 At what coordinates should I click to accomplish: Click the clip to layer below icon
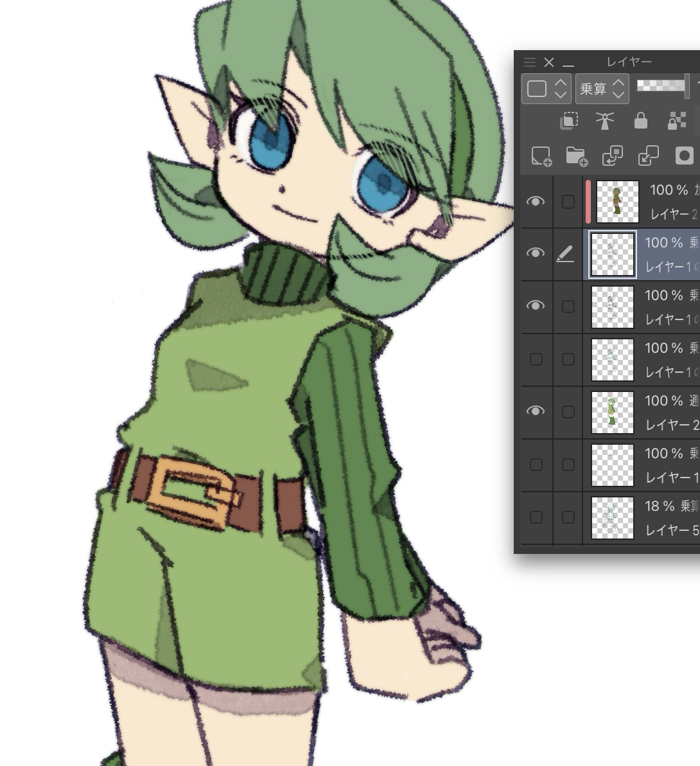coord(570,121)
